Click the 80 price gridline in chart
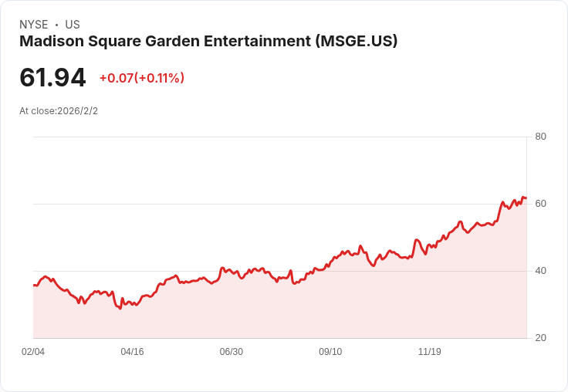 (x=280, y=137)
